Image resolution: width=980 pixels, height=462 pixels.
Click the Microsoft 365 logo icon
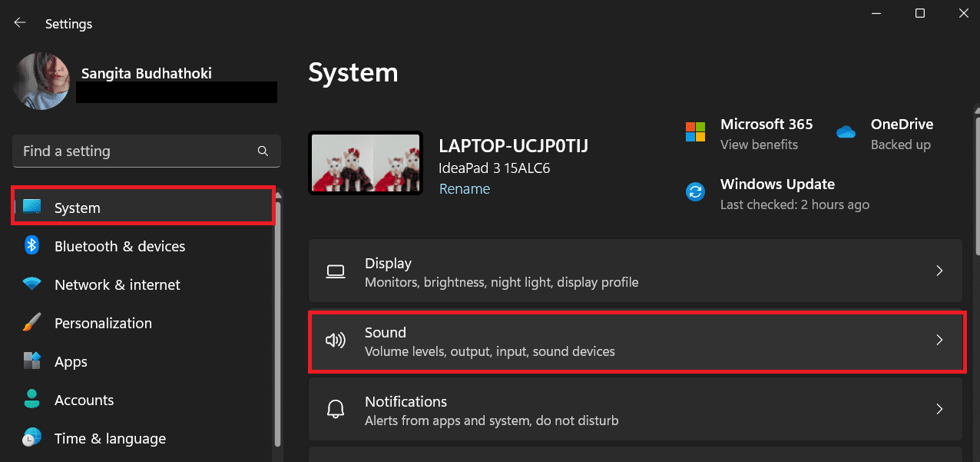[695, 132]
